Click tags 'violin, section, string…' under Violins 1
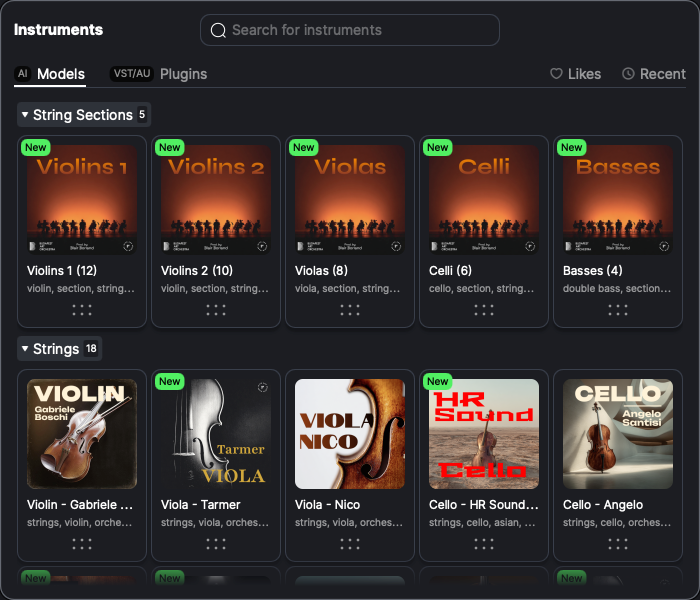Image resolution: width=700 pixels, height=600 pixels. (81, 288)
